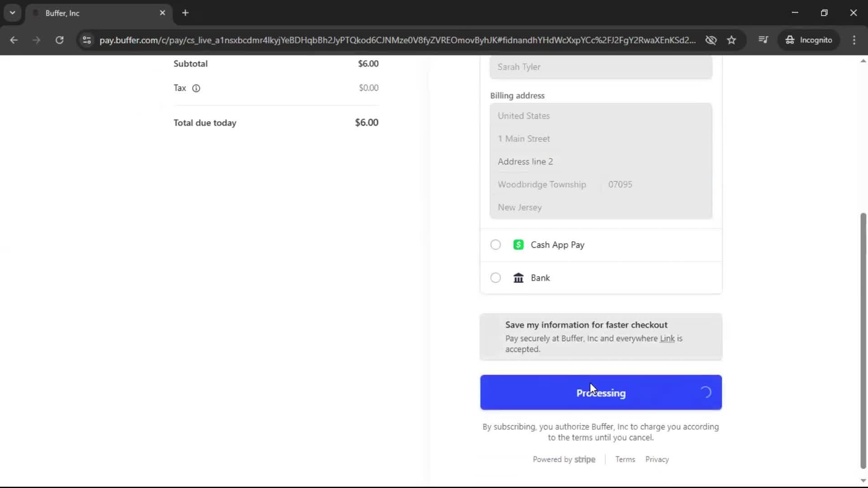
Task: Open the Privacy link
Action: click(x=657, y=459)
